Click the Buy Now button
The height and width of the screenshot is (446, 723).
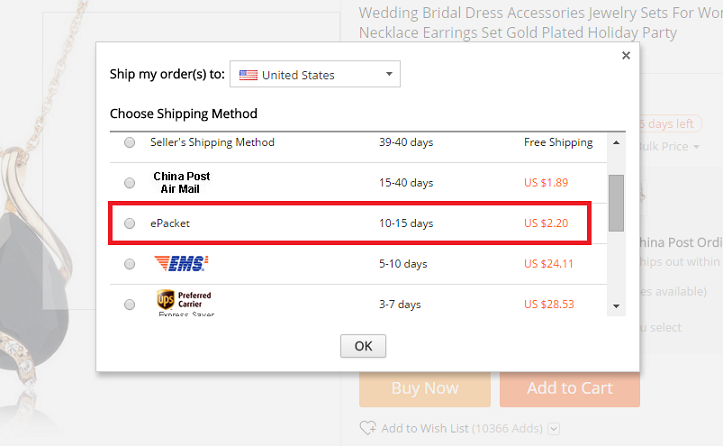click(425, 388)
